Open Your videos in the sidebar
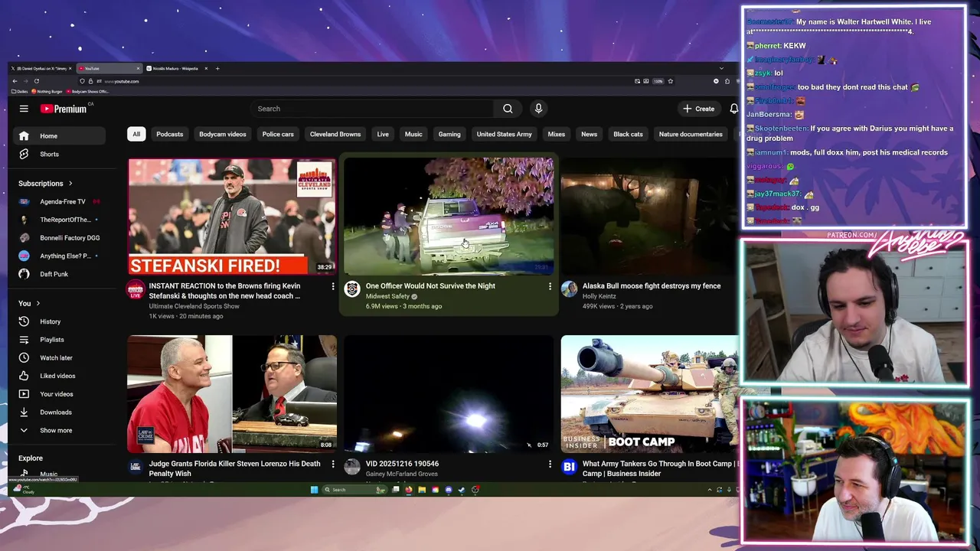Viewport: 980px width, 551px height. (59, 394)
